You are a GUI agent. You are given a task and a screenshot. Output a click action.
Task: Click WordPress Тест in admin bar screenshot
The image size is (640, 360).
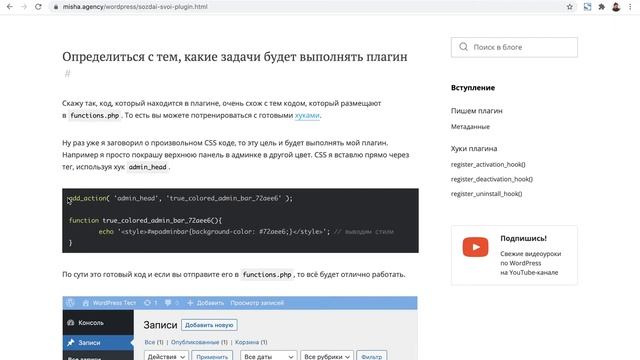[114, 303]
